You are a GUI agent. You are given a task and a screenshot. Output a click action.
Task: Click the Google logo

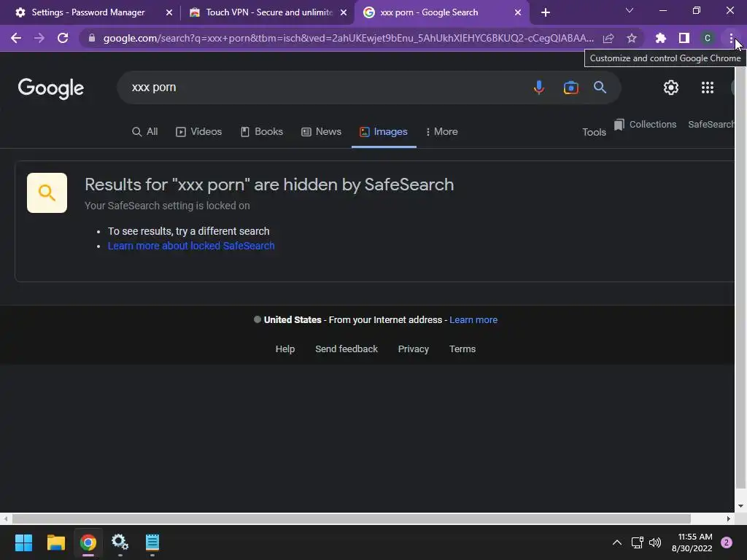pyautogui.click(x=51, y=88)
